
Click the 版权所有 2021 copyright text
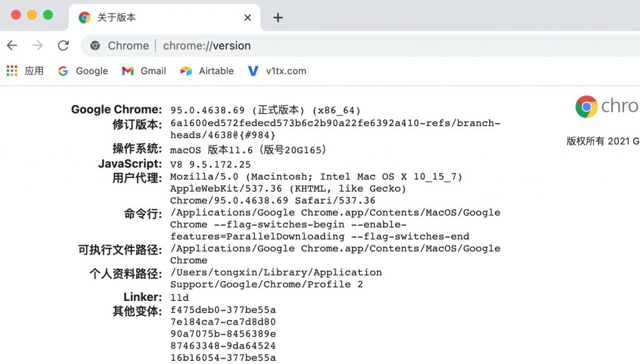point(603,142)
